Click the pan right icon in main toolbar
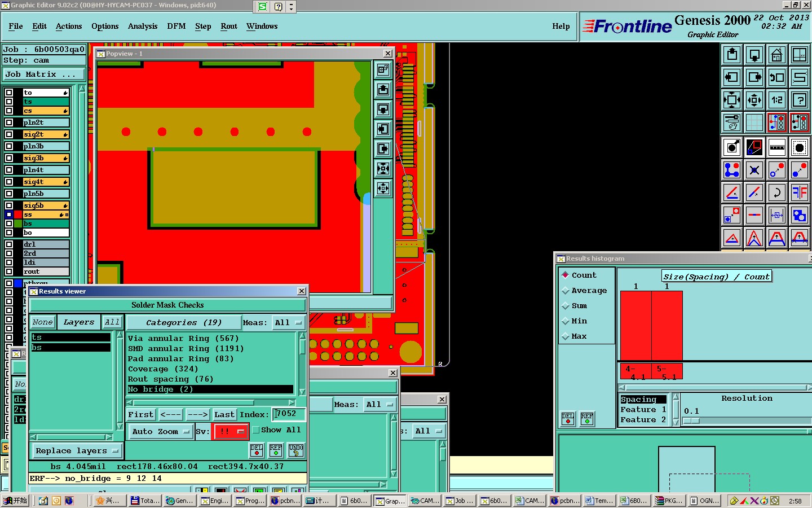Image resolution: width=812 pixels, height=508 pixels. (x=754, y=77)
